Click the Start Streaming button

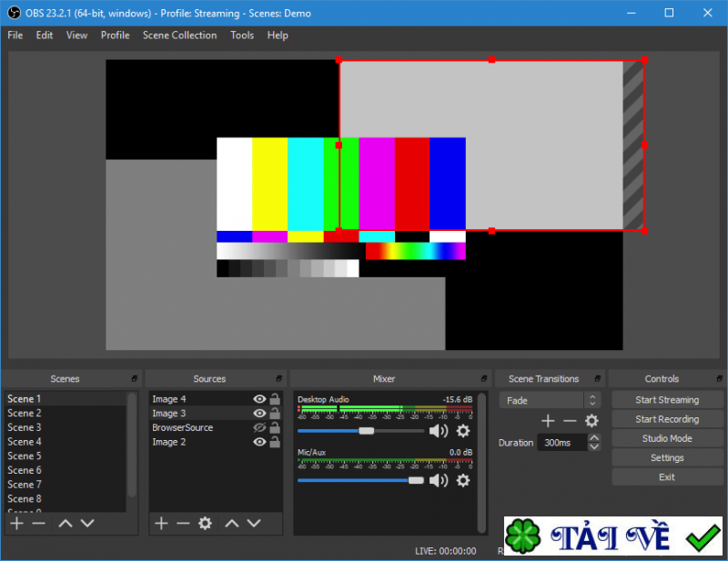(667, 400)
